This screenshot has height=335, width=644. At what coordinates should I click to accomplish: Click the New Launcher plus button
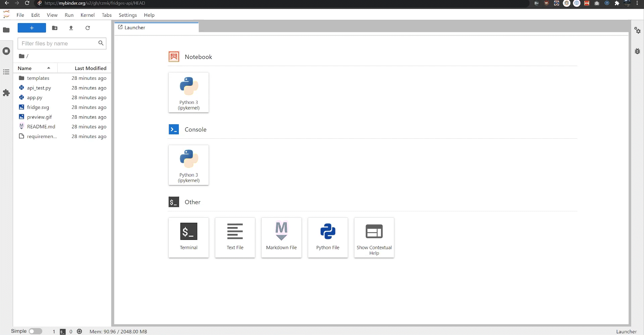pos(32,28)
